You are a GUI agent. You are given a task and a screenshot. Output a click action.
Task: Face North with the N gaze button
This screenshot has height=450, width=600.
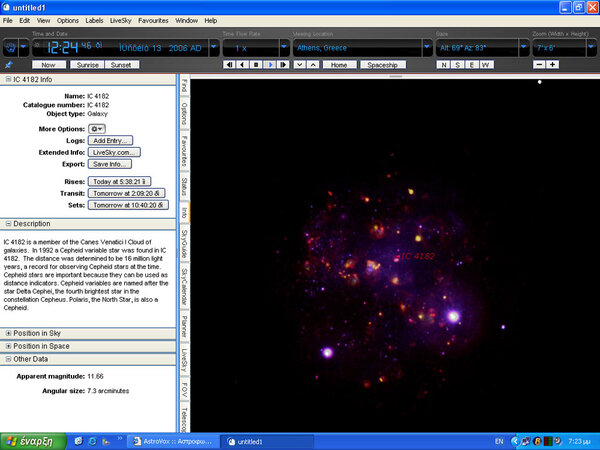(x=443, y=64)
